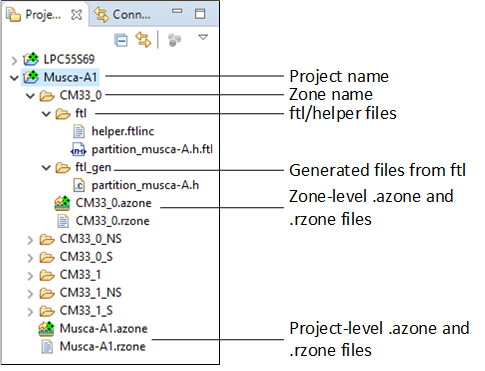Click the helper.ftlinc file icon

click(x=79, y=131)
